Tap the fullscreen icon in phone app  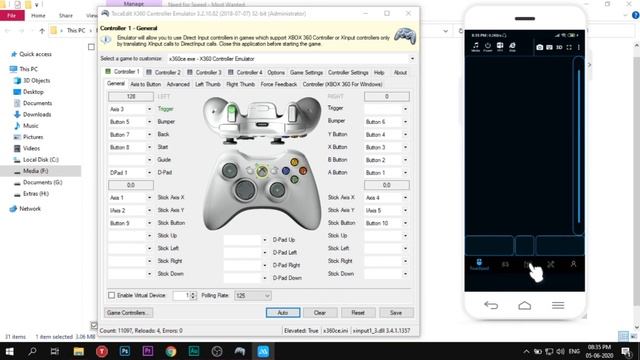(x=569, y=47)
